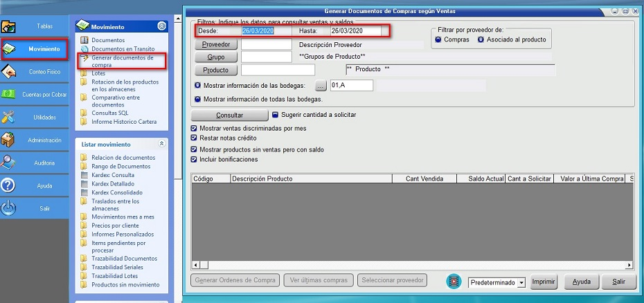The image size is (644, 303).
Task: Toggle Restar notas crédito checkbox
Action: coord(194,138)
